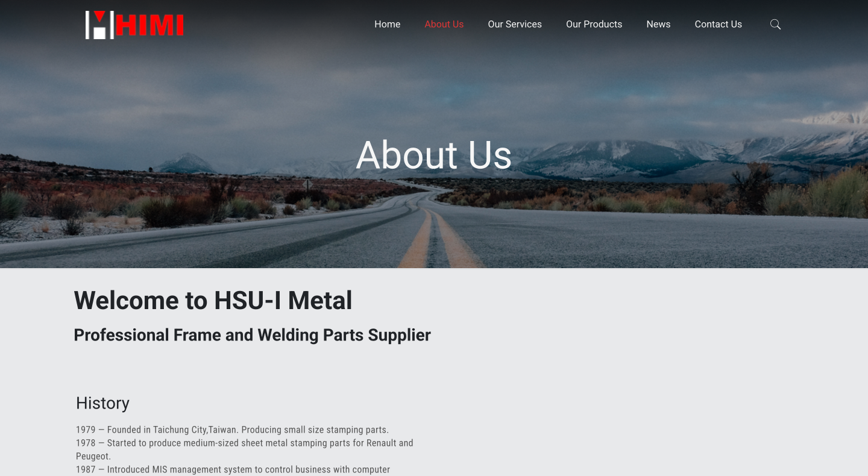868x476 pixels.
Task: Open the Our Products menu
Action: pyautogui.click(x=594, y=24)
